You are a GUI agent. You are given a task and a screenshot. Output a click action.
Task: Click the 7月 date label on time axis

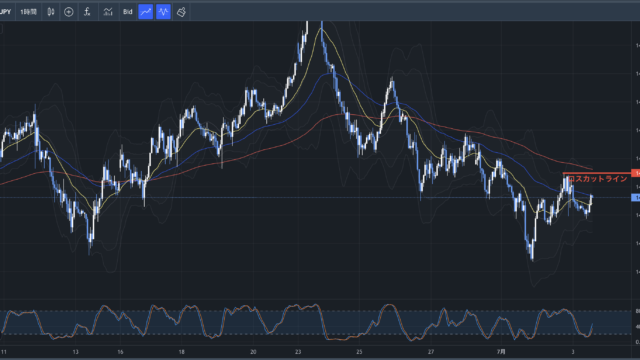(501, 352)
